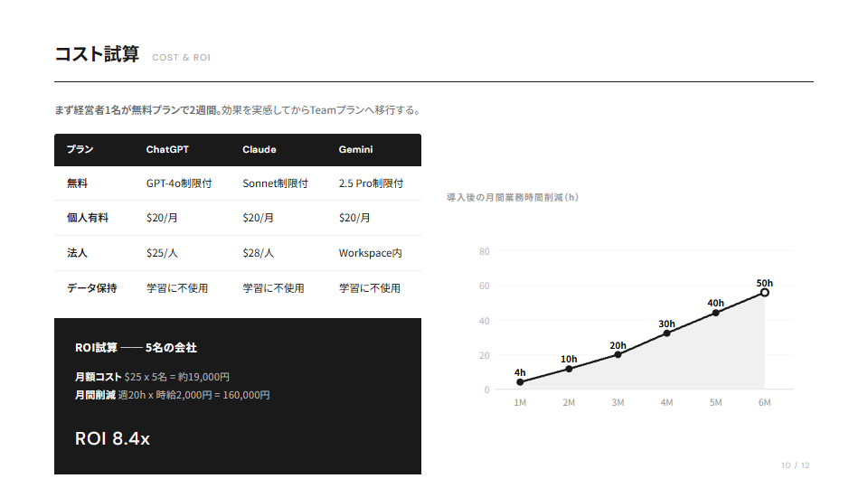Click the '20h' data label

click(x=618, y=346)
